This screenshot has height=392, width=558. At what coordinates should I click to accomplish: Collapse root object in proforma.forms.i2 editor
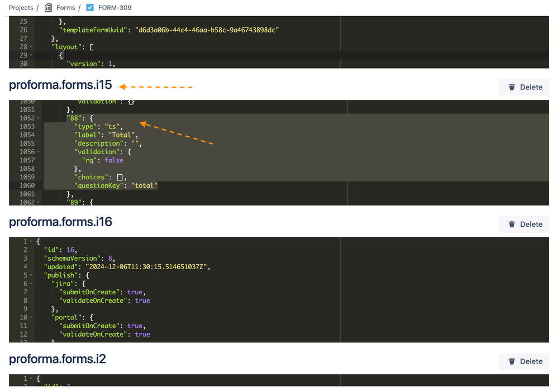pyautogui.click(x=31, y=379)
